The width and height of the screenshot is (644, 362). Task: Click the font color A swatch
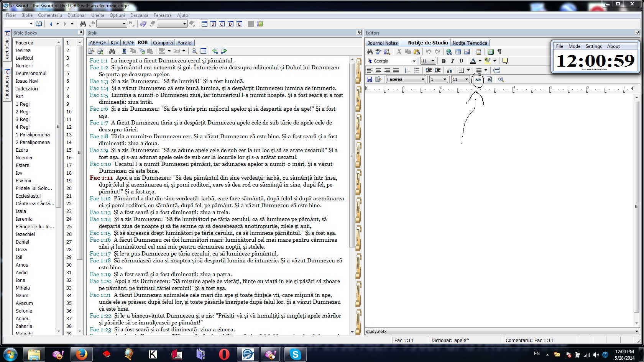click(x=473, y=61)
